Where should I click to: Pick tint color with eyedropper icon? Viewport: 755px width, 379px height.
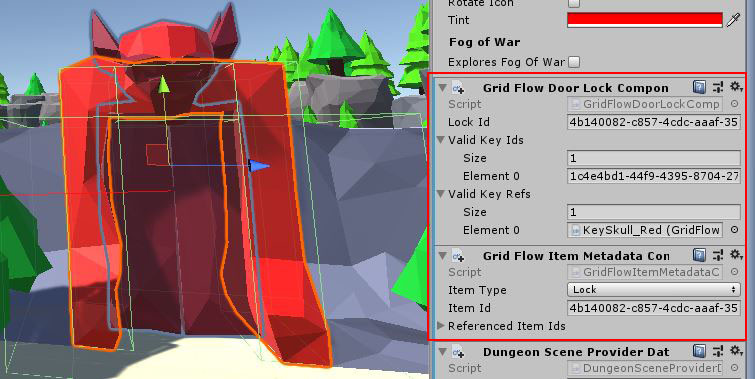click(732, 20)
